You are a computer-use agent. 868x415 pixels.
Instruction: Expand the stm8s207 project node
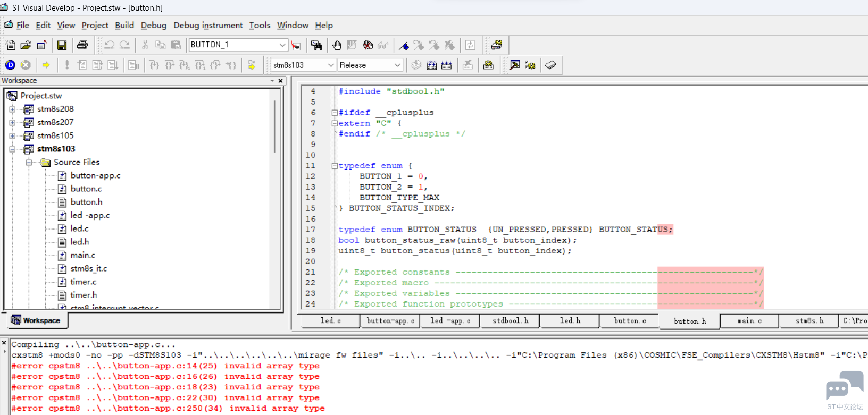12,122
